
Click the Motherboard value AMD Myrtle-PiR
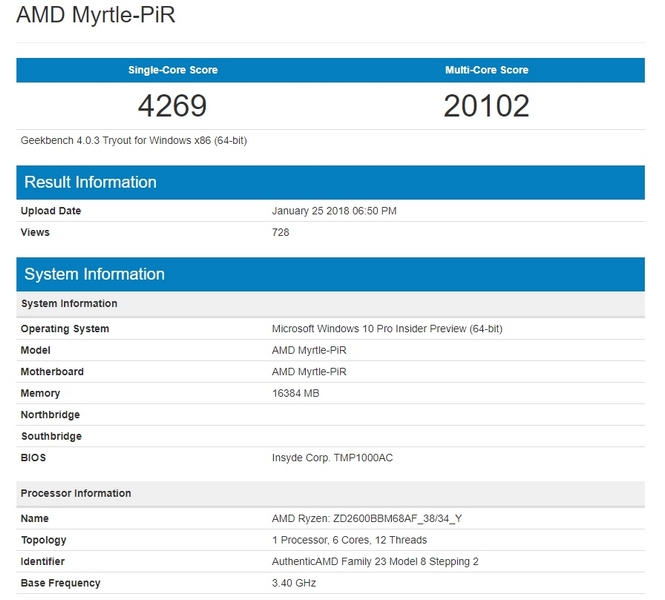click(315, 372)
